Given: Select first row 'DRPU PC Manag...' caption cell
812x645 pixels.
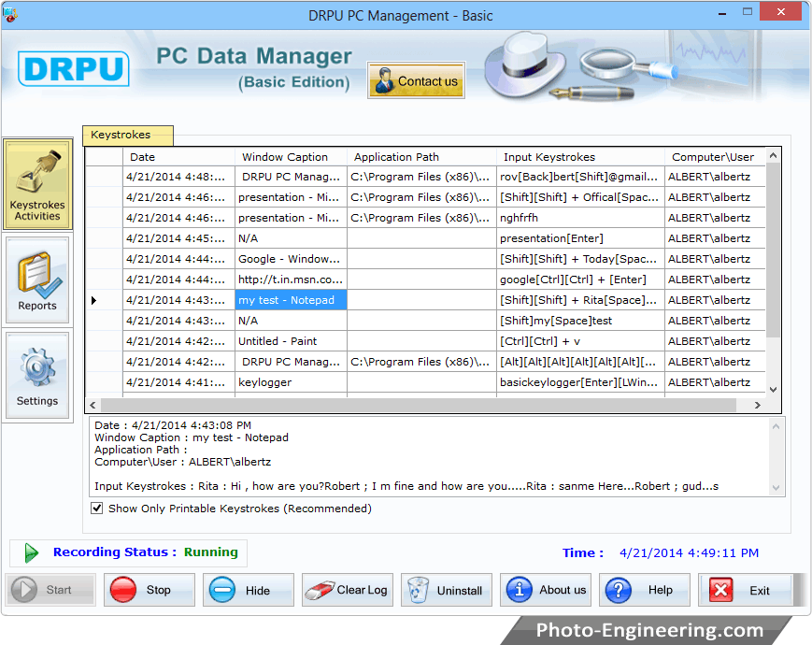Looking at the screenshot, I should (291, 177).
